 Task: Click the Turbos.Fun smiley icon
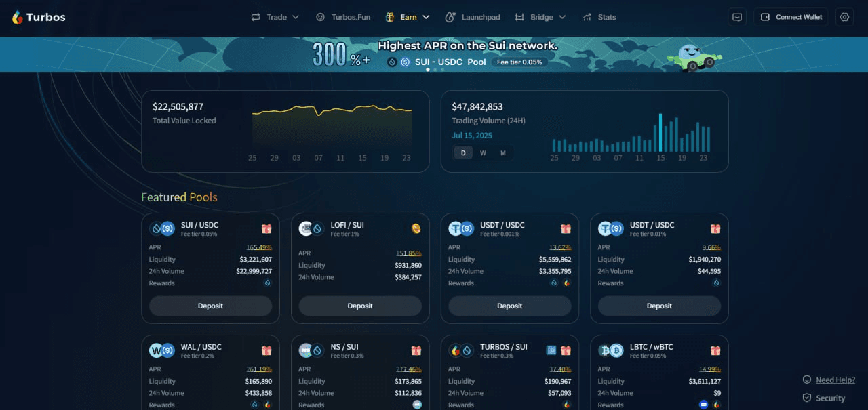(x=320, y=17)
